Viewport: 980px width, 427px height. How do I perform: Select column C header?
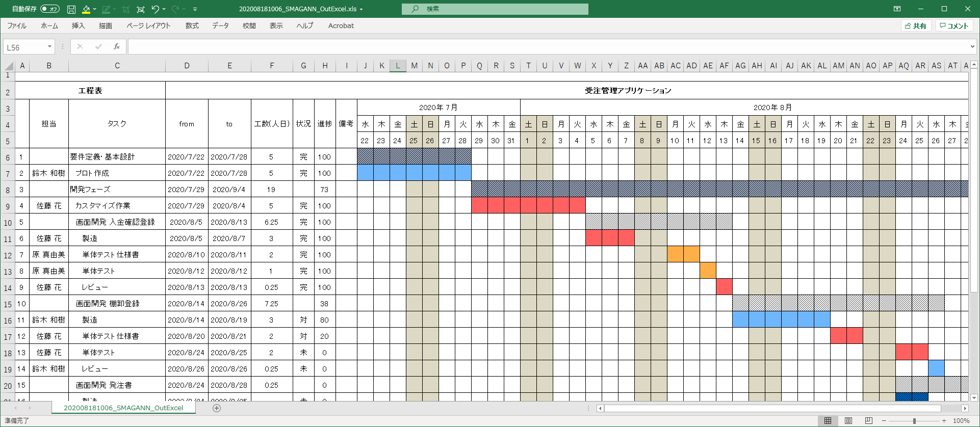117,66
